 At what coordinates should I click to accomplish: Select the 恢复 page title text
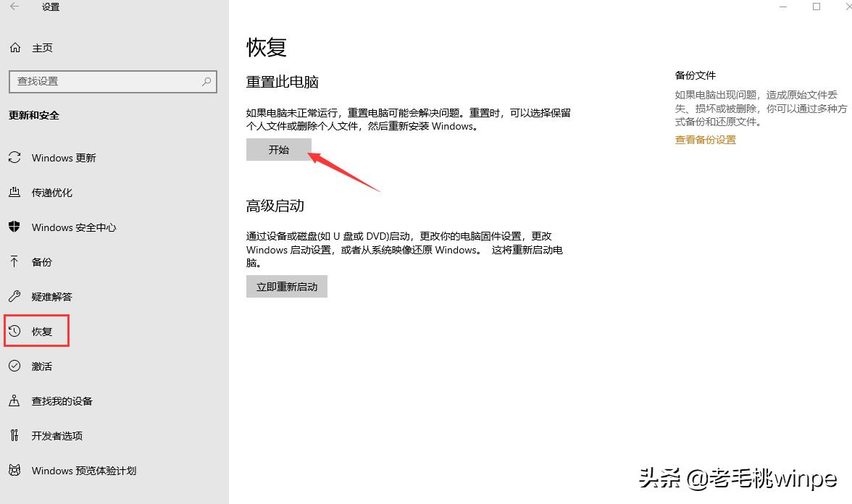[265, 46]
